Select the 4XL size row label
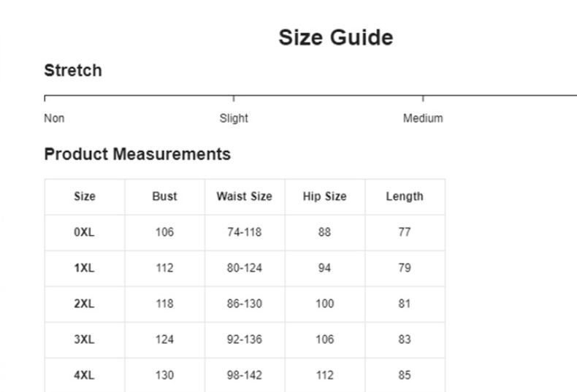The width and height of the screenshot is (577, 392). click(x=85, y=375)
